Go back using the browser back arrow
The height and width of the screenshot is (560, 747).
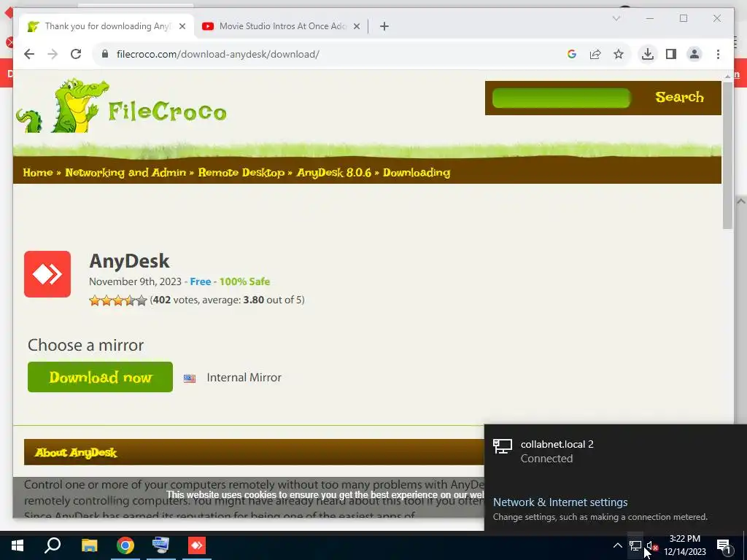[x=29, y=54]
